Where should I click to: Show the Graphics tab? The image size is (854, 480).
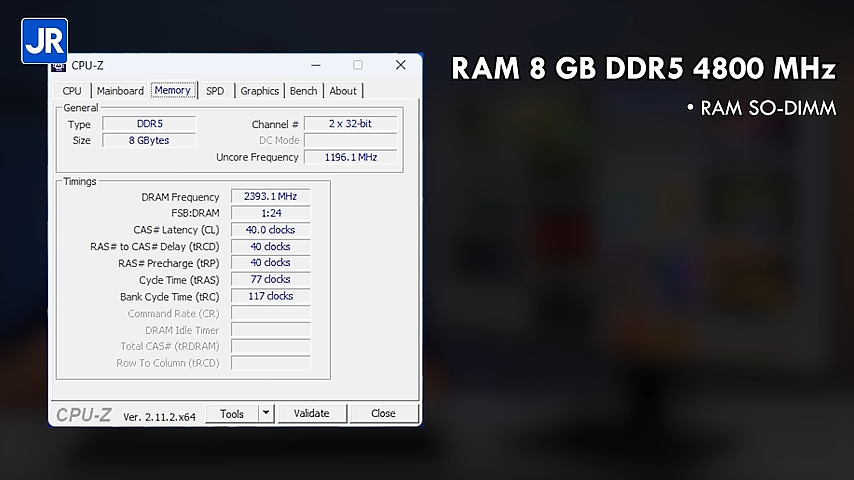[x=259, y=91]
